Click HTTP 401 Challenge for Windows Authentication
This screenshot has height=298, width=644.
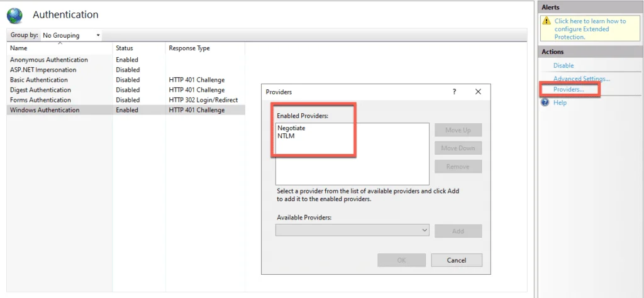click(x=197, y=110)
